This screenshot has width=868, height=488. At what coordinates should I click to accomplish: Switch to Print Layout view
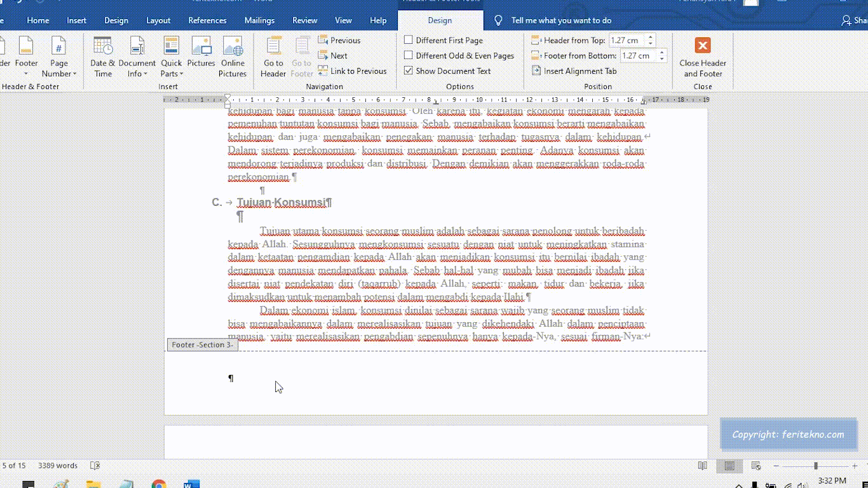[x=729, y=466]
